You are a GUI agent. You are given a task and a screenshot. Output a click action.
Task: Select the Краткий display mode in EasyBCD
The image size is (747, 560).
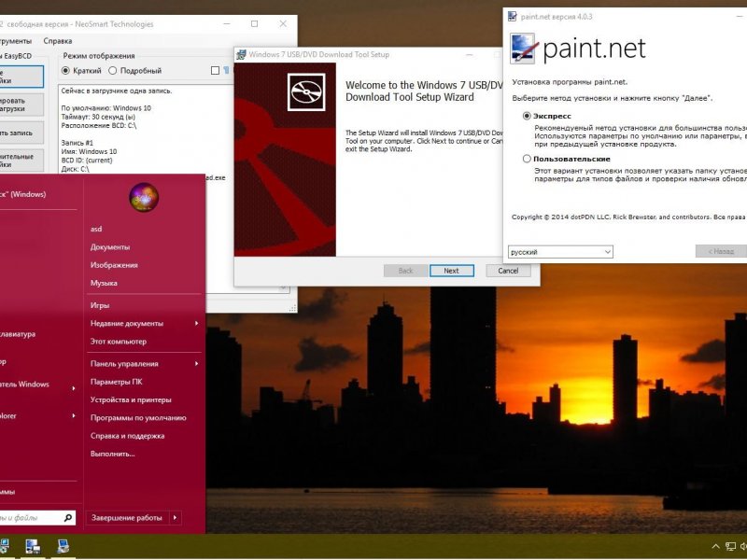[81, 71]
